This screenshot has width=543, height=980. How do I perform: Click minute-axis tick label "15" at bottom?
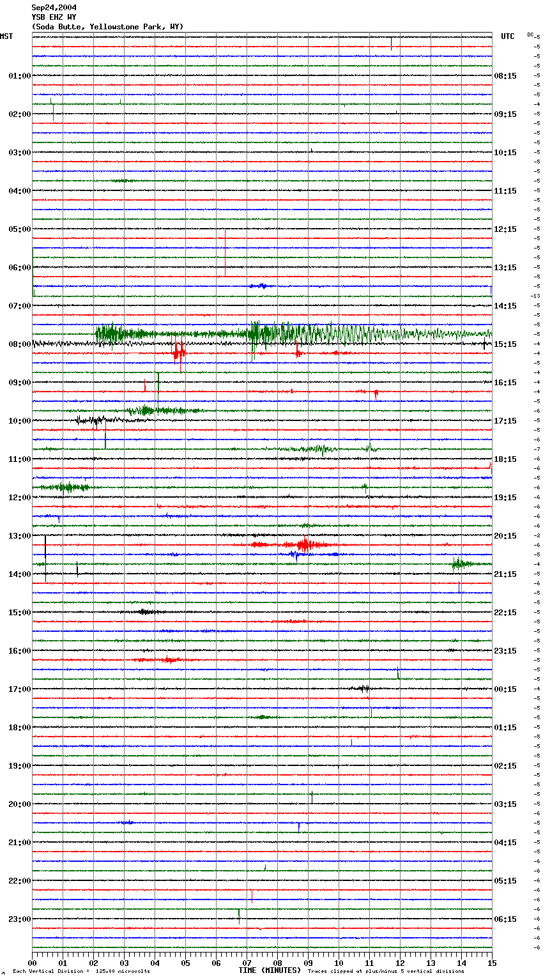click(x=492, y=963)
